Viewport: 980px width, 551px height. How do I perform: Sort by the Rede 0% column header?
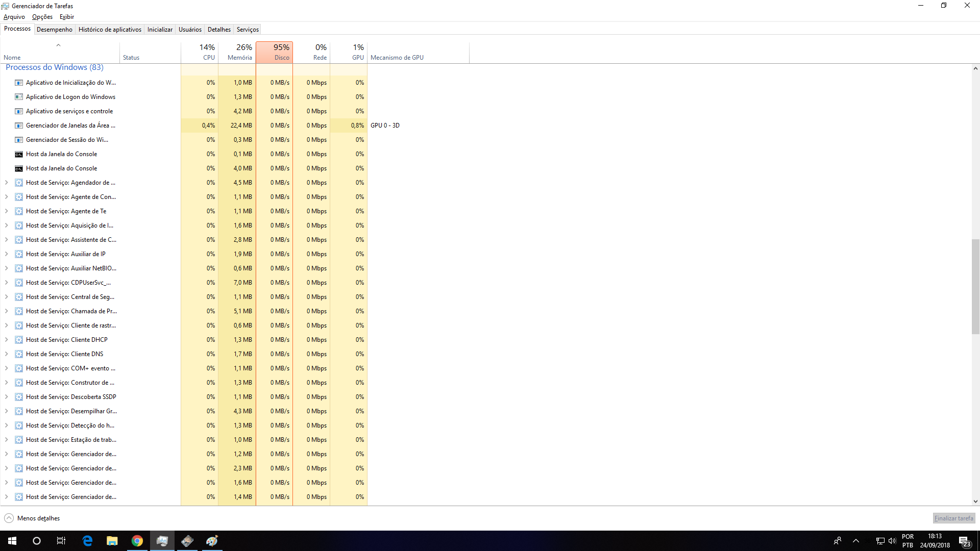[x=311, y=53]
